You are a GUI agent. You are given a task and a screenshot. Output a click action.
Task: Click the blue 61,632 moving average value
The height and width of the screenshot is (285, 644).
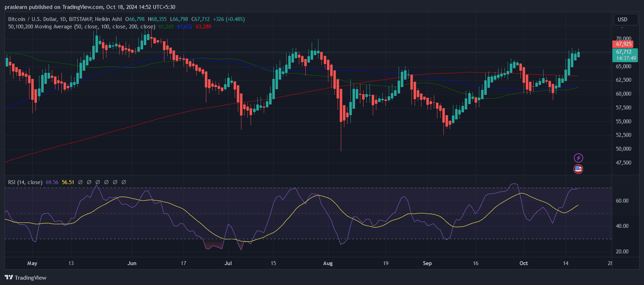185,27
